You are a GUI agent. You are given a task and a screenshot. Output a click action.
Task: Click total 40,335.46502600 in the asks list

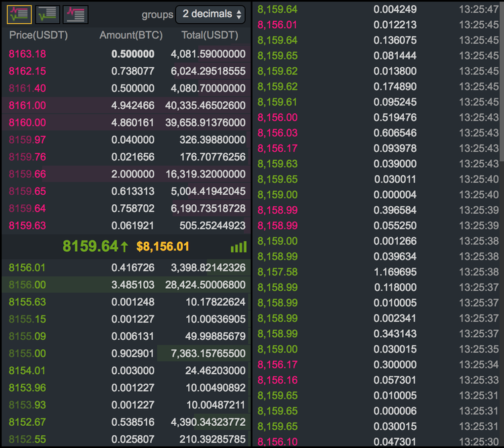click(206, 105)
